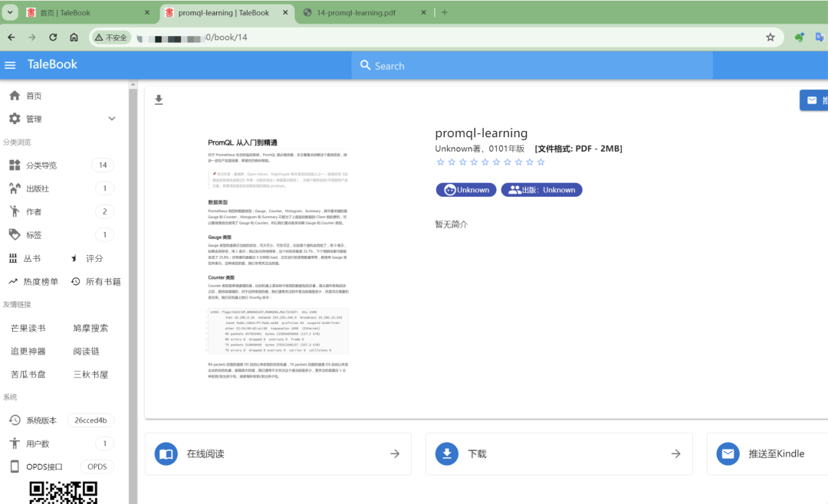
Task: Expand the 管理 settings menu
Action: [64, 119]
